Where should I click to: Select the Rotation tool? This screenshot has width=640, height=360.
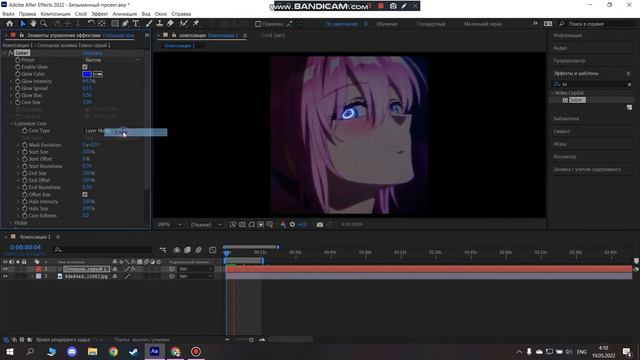point(91,24)
